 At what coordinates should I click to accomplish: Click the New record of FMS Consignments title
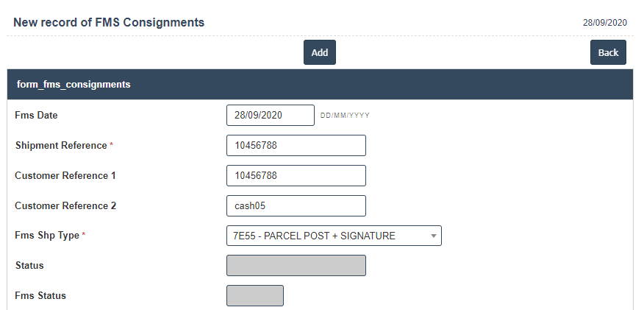point(109,23)
